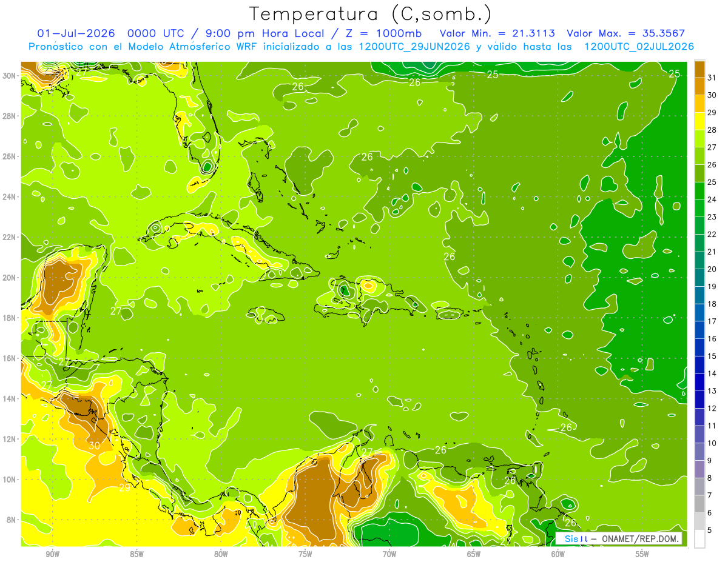The height and width of the screenshot is (562, 728).
Task: Click the date text "01-Jul-2026"
Action: pyautogui.click(x=76, y=33)
